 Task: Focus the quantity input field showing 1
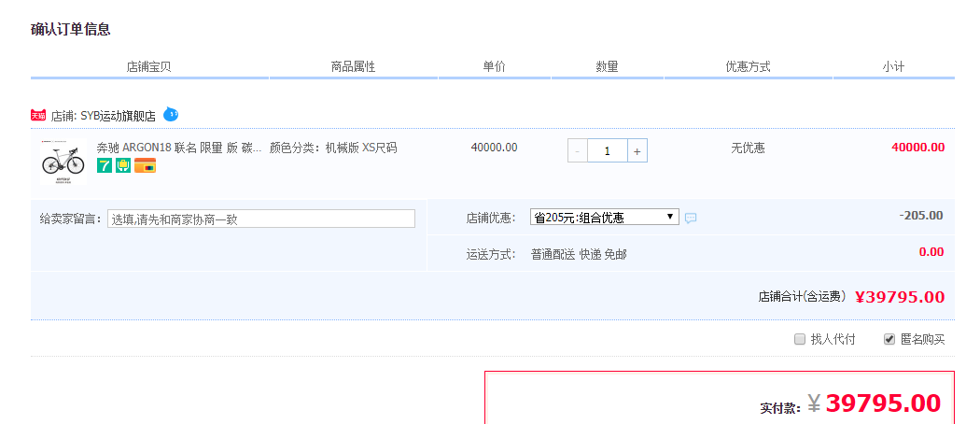point(607,151)
